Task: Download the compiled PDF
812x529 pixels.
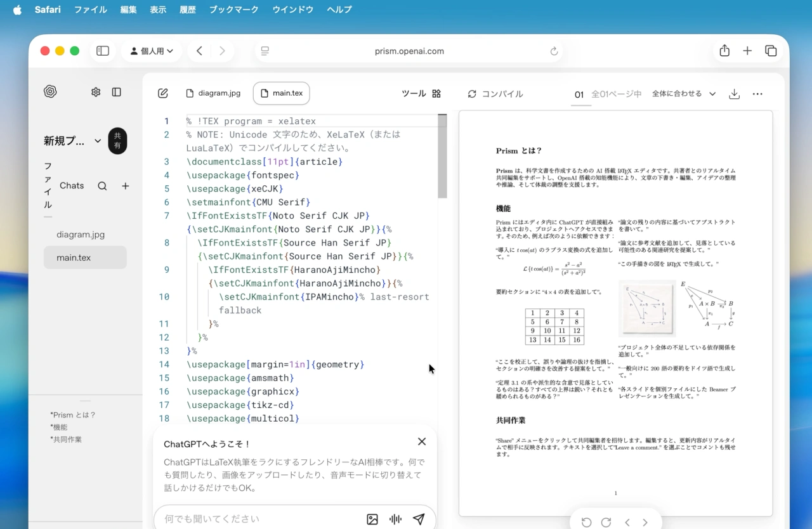Action: [734, 93]
